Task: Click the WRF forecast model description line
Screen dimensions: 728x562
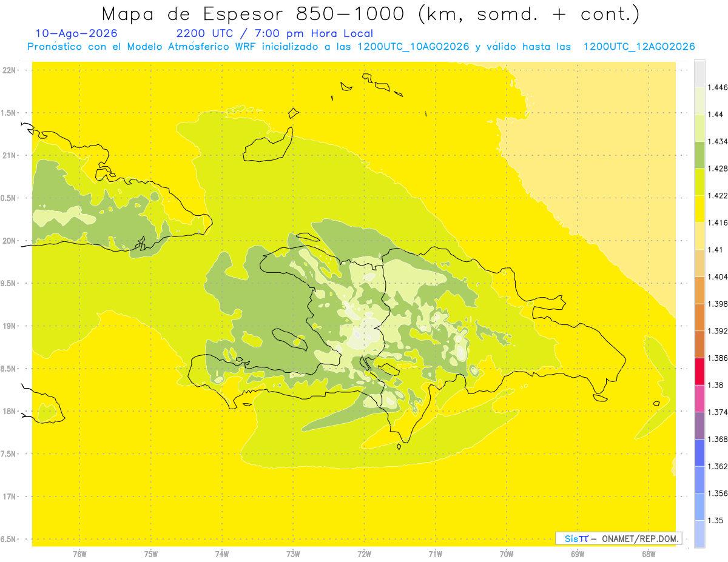Action: coord(361,47)
